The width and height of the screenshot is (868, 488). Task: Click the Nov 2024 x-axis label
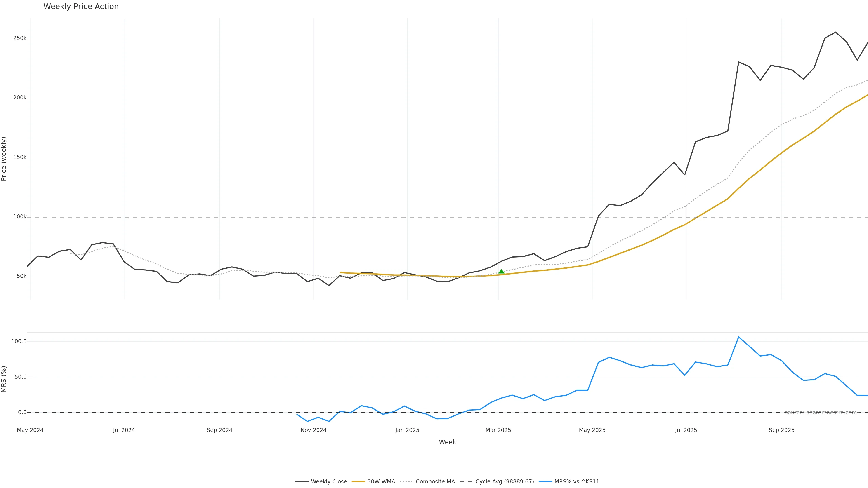click(313, 430)
